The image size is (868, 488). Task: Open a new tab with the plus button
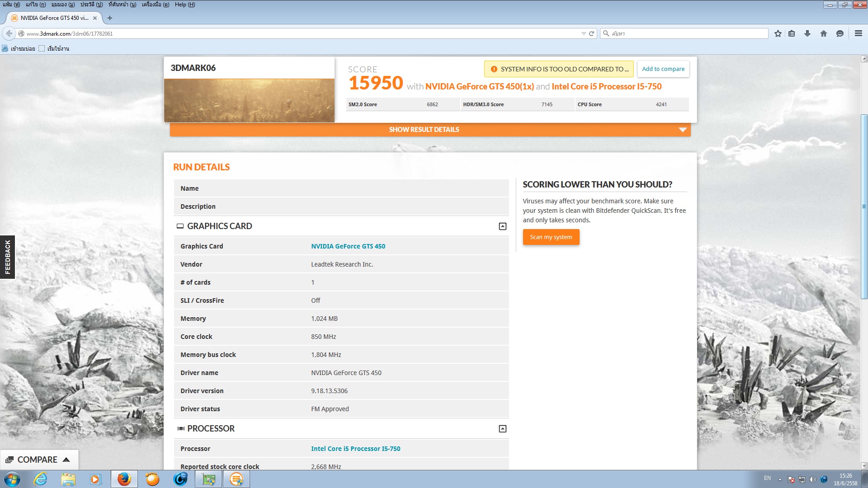point(110,18)
